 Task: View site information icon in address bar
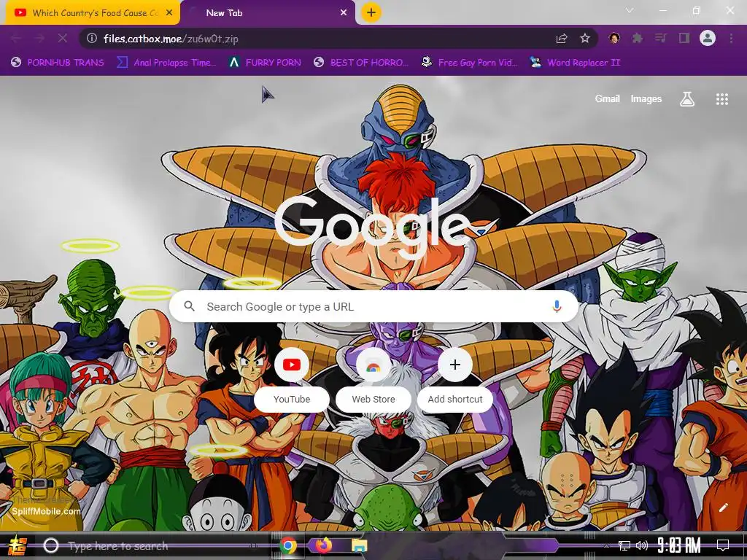pyautogui.click(x=92, y=38)
